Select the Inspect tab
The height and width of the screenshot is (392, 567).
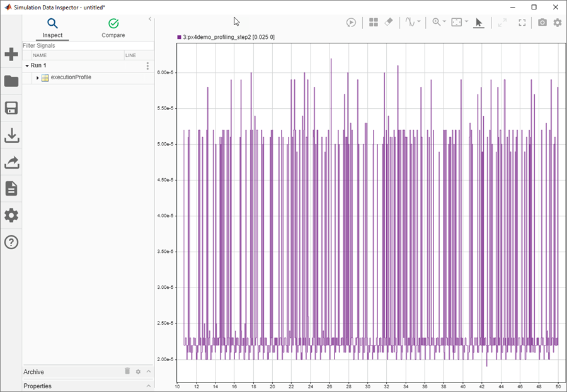52,28
